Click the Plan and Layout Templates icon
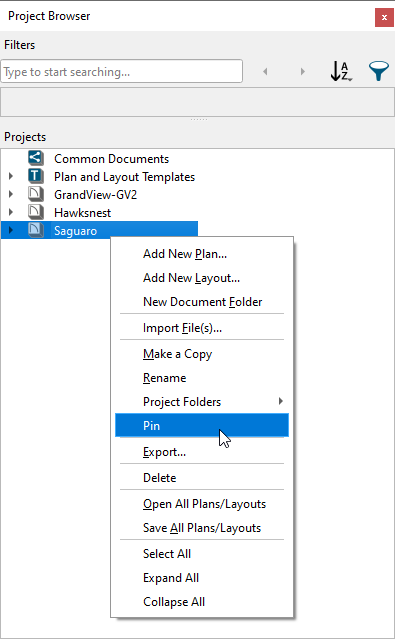The height and width of the screenshot is (639, 395). click(x=36, y=176)
